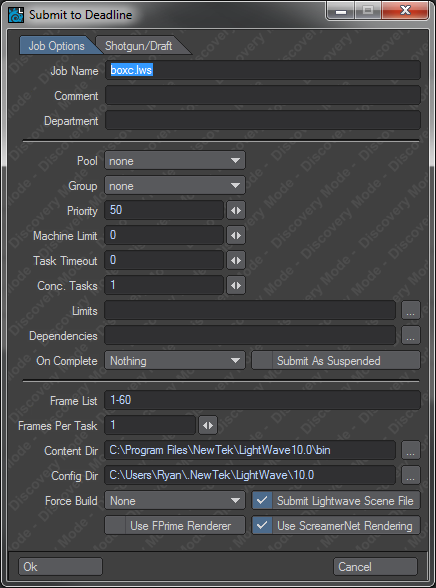Click the Frame List field showing 1-60

pyautogui.click(x=262, y=400)
